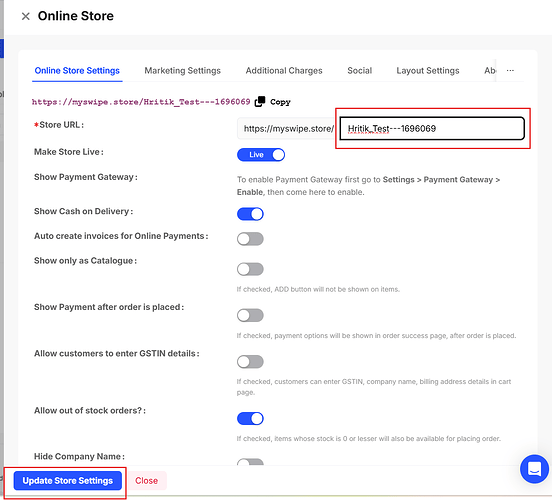Click the red Close button
Viewport: 552px width, 500px height.
point(146,481)
